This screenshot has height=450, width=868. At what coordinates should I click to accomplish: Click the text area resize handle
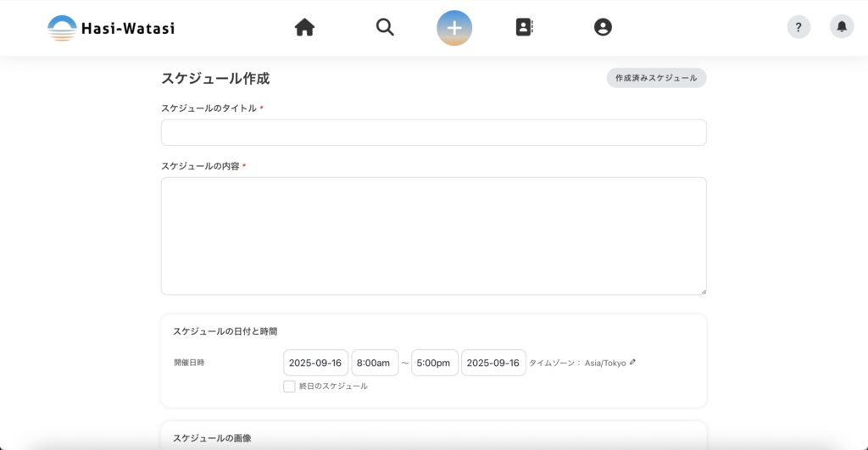tap(703, 291)
